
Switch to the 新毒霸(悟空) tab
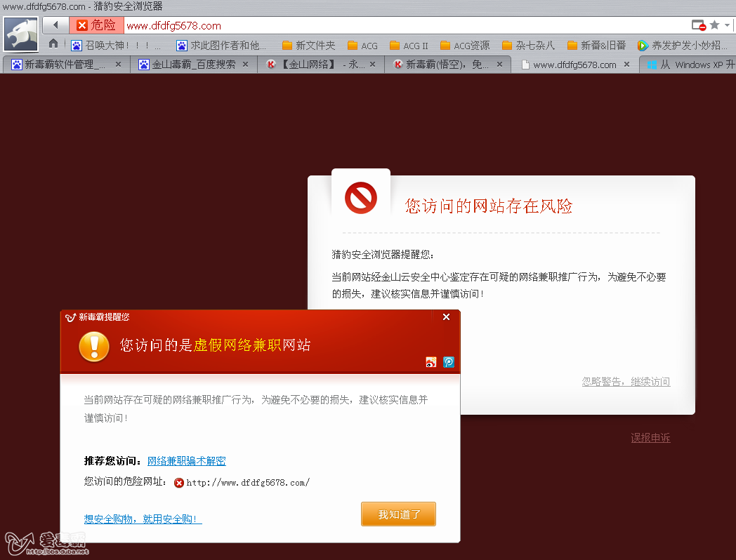(x=446, y=64)
